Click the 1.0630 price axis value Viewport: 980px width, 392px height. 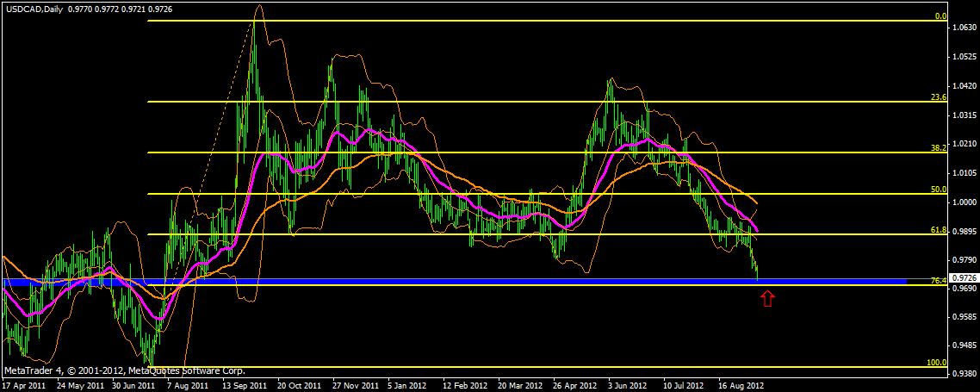(x=964, y=28)
